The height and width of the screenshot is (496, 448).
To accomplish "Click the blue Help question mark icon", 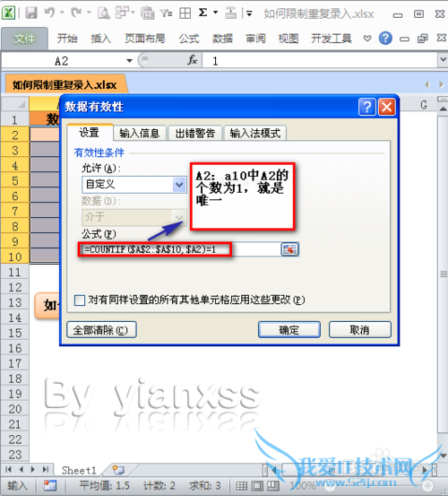I will (x=385, y=39).
